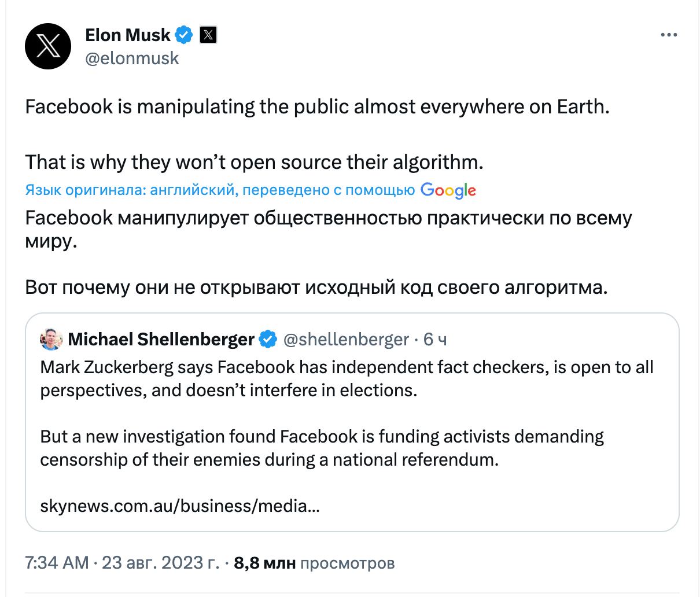Click the blue verified badge beside Elon Musk
This screenshot has width=700, height=597.
point(183,35)
